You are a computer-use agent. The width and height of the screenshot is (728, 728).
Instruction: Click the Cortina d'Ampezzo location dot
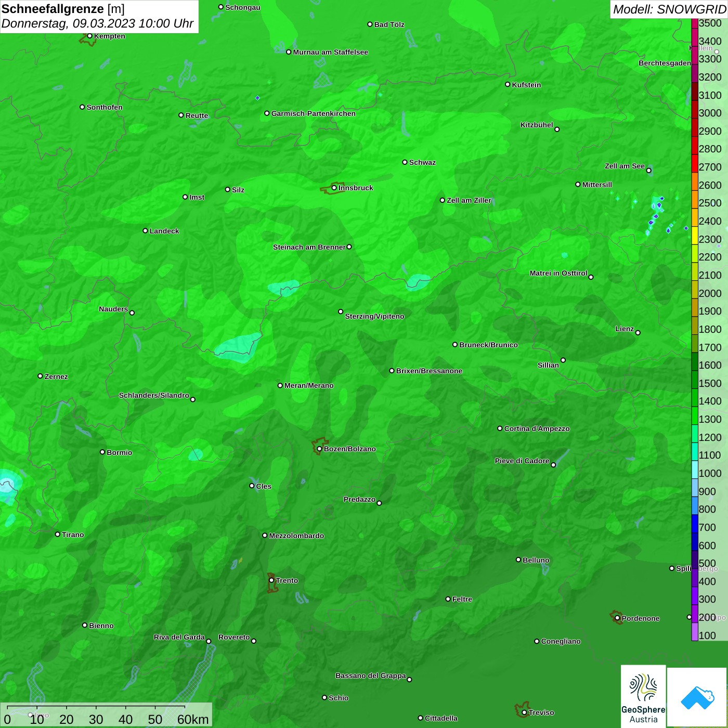[x=500, y=428]
